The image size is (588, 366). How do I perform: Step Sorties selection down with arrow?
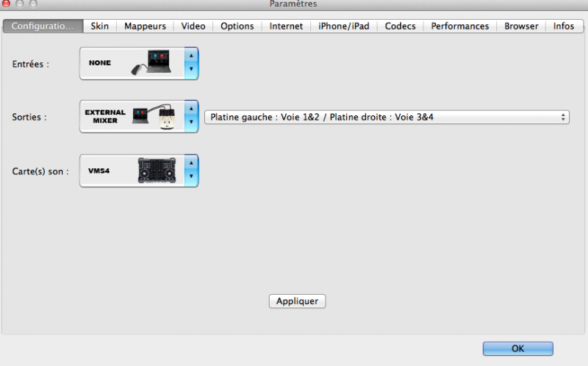[191, 122]
